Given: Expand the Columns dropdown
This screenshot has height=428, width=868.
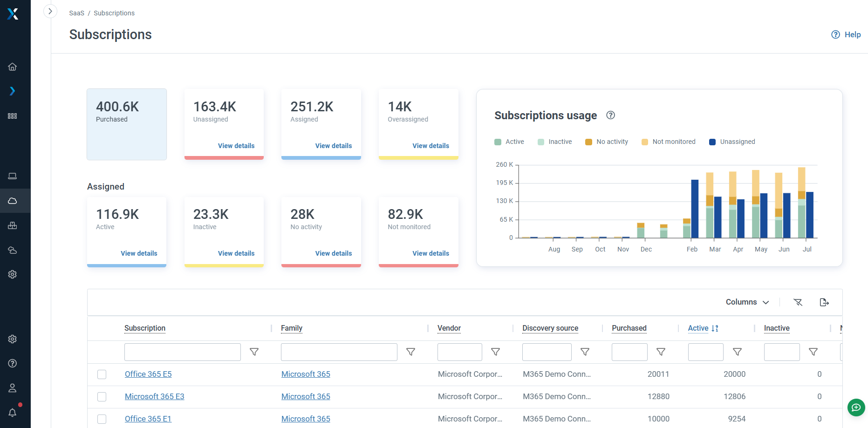Looking at the screenshot, I should click(747, 302).
